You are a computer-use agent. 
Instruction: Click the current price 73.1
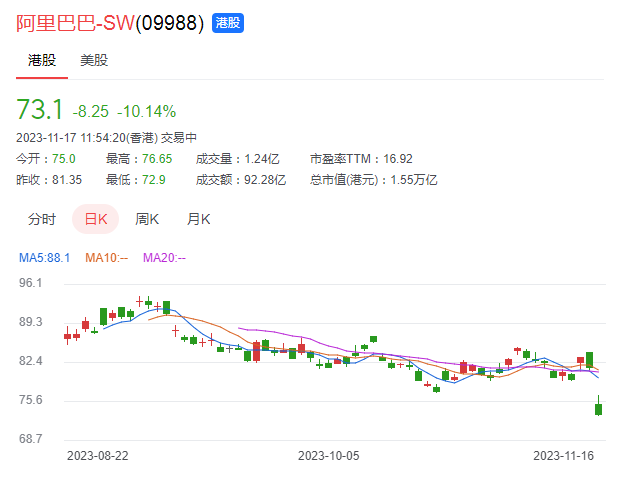coord(39,109)
